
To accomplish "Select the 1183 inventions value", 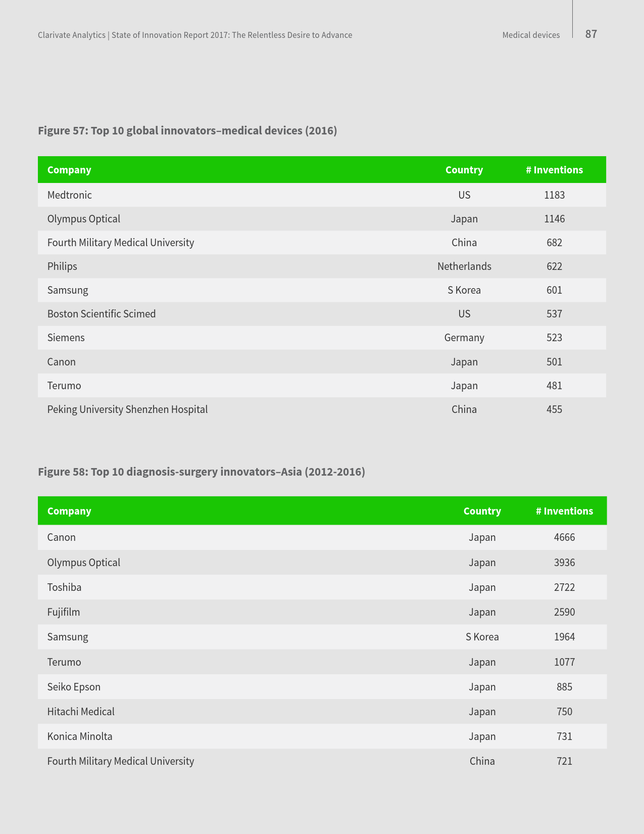I will pyautogui.click(x=554, y=195).
